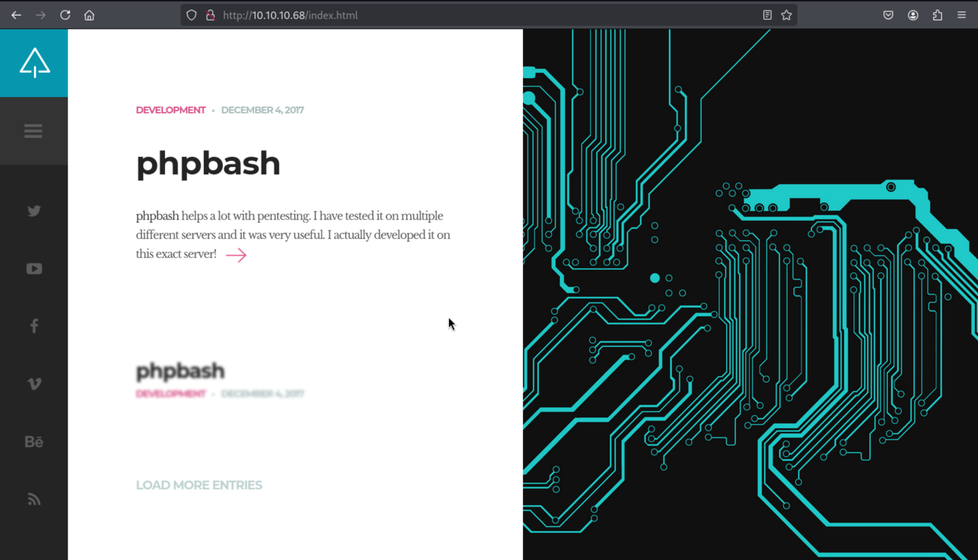Open the extensions puzzle icon
Screen dimensions: 978x560
tap(938, 15)
